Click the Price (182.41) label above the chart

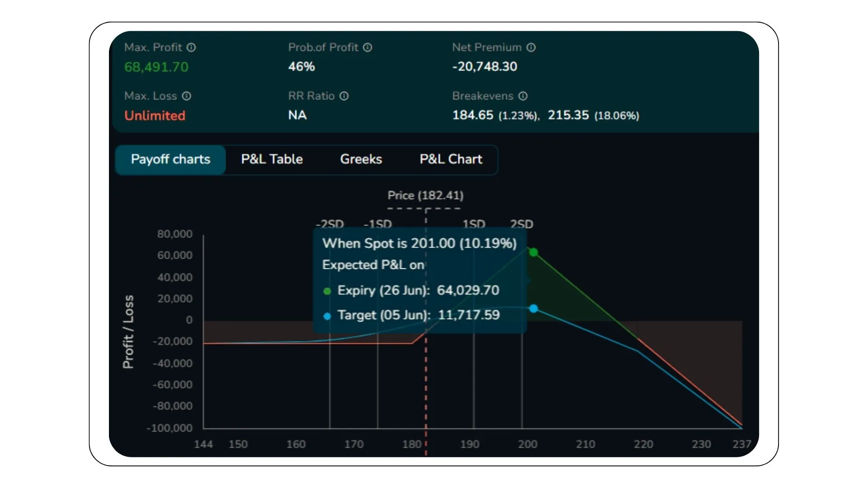pos(426,195)
